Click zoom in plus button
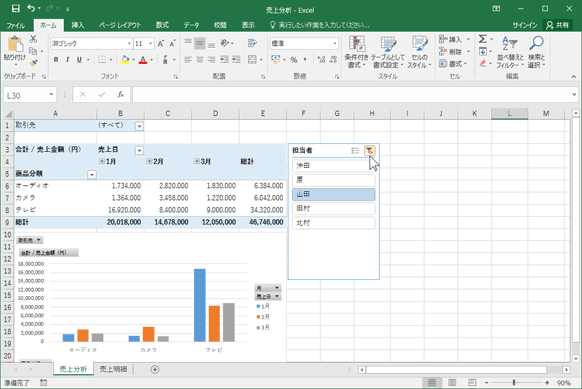The image size is (582, 389). coord(547,382)
